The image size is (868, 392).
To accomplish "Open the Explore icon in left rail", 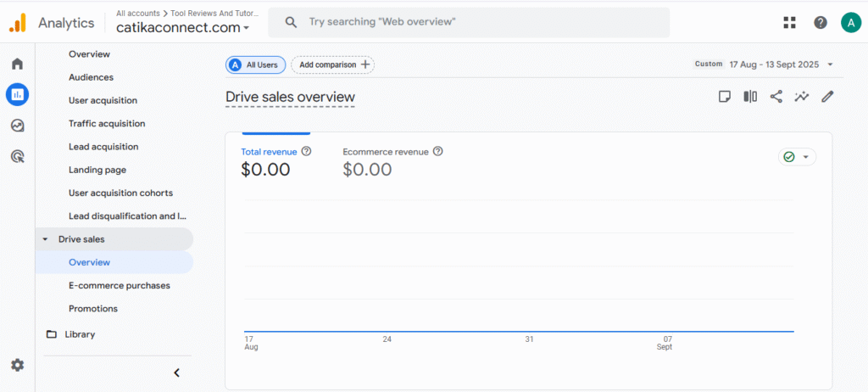I will pyautogui.click(x=17, y=126).
